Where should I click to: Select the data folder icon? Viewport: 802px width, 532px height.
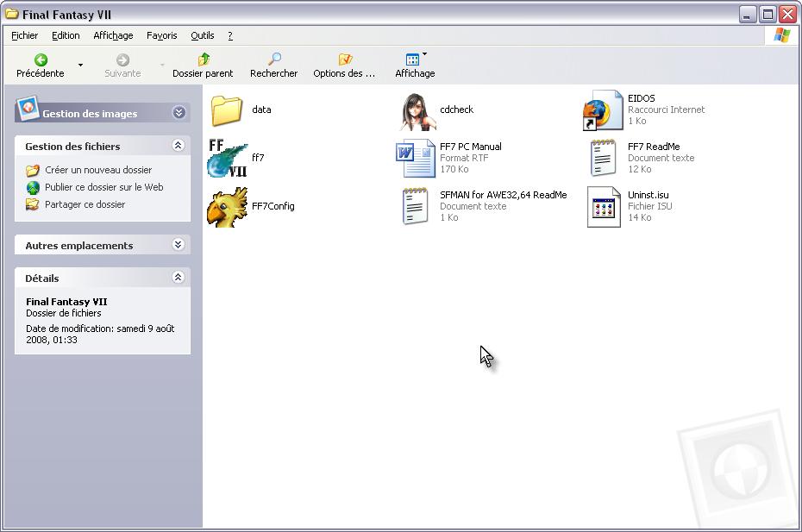228,110
